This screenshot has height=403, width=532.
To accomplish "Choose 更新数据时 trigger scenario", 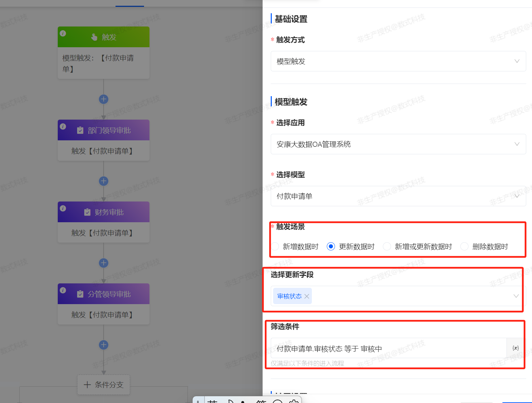I will [x=351, y=246].
